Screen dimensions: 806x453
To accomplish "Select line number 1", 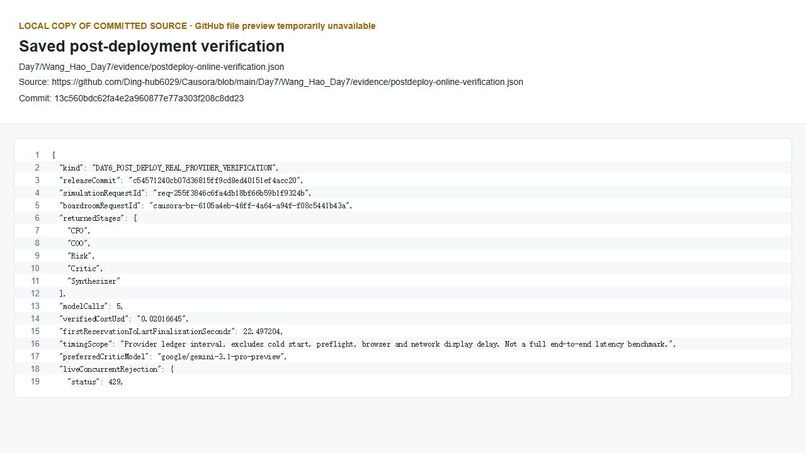I will click(37, 155).
